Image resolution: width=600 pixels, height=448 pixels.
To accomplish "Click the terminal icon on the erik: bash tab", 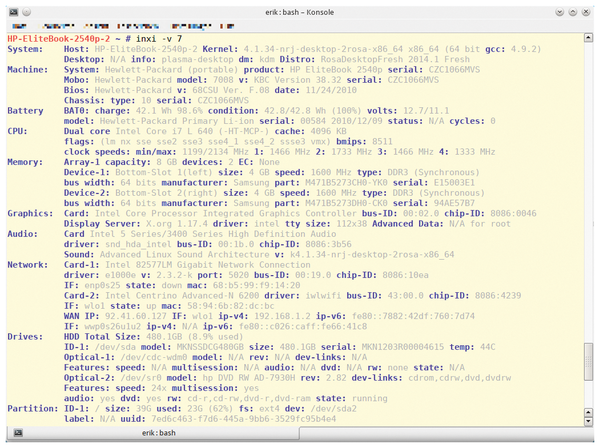I will [x=18, y=433].
